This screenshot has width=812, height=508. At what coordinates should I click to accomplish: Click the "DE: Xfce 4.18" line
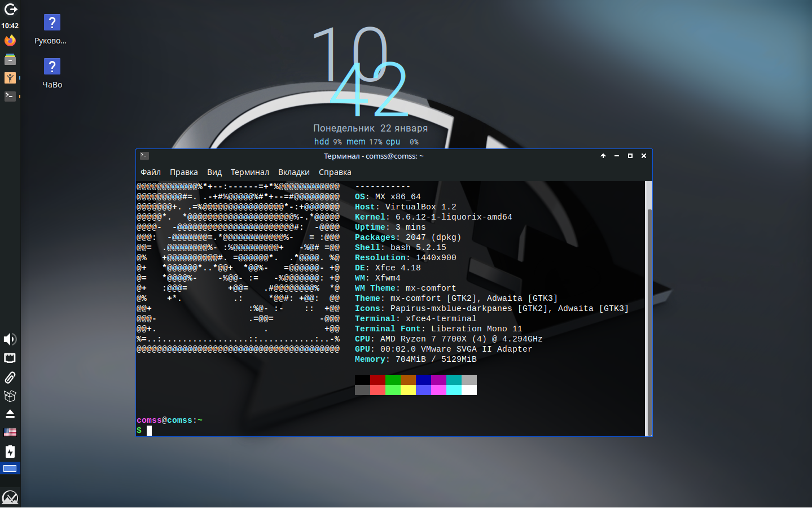pyautogui.click(x=388, y=268)
